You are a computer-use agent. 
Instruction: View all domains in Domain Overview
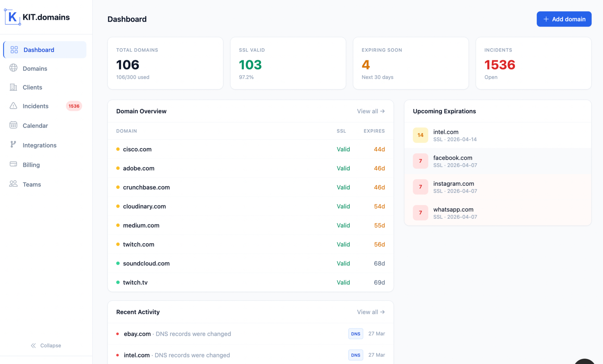[x=371, y=111]
